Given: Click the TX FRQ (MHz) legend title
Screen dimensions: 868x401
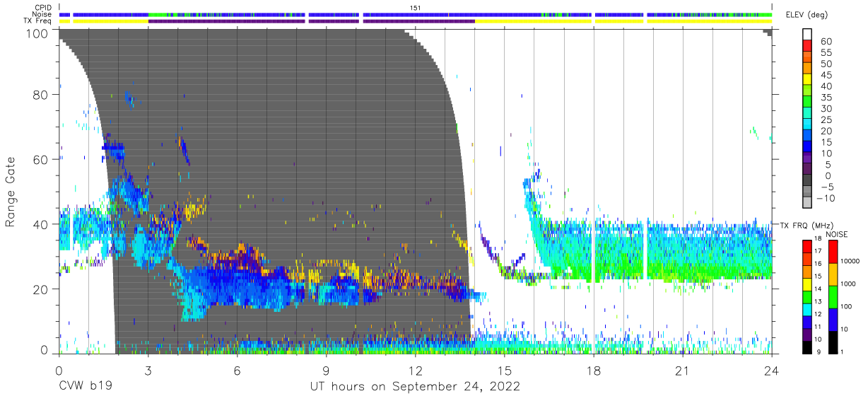Looking at the screenshot, I should (806, 225).
